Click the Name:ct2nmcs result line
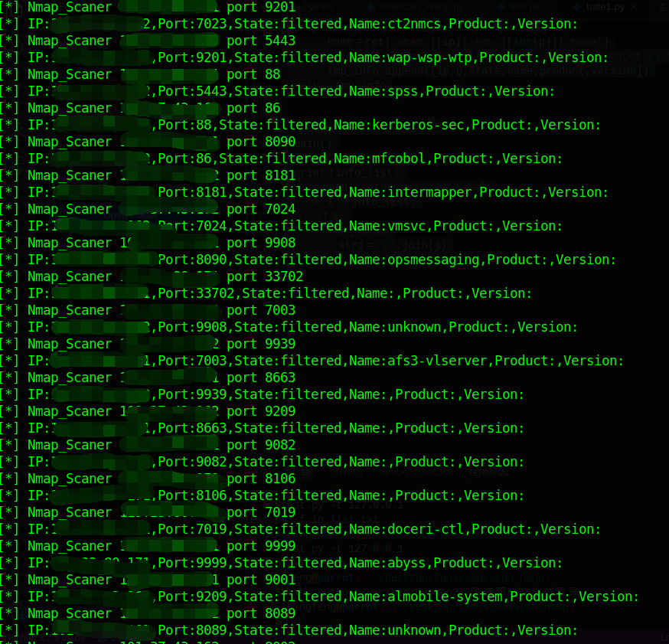This screenshot has width=669, height=644. pos(289,24)
